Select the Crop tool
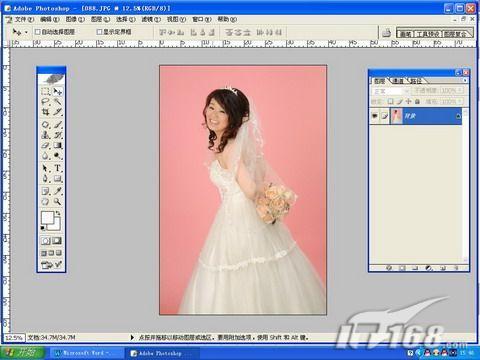This screenshot has width=480, height=360. coord(45,112)
